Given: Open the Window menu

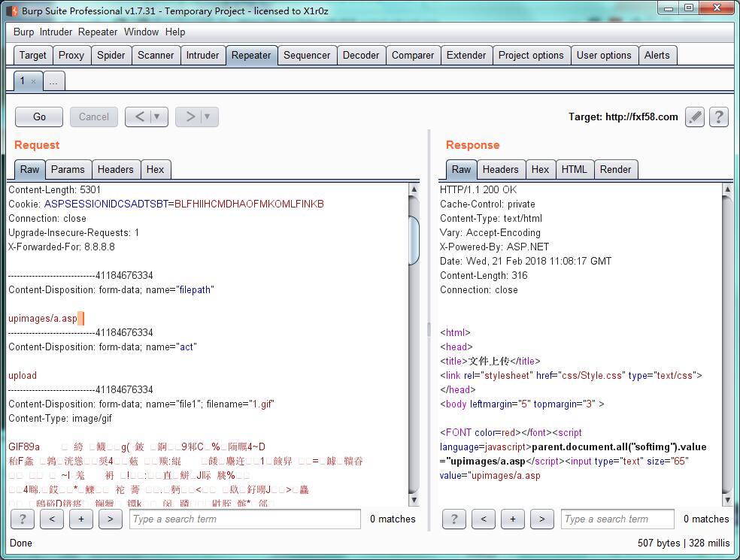Looking at the screenshot, I should tap(141, 32).
